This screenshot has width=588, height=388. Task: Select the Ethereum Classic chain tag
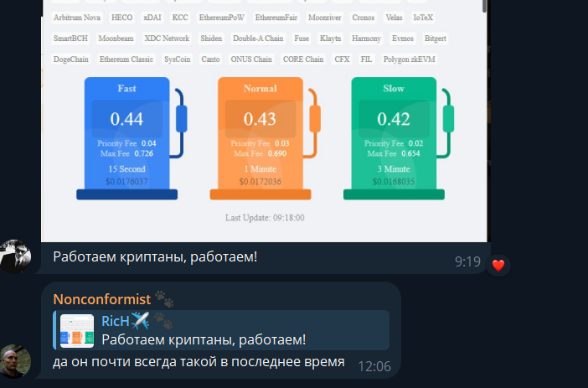[126, 59]
